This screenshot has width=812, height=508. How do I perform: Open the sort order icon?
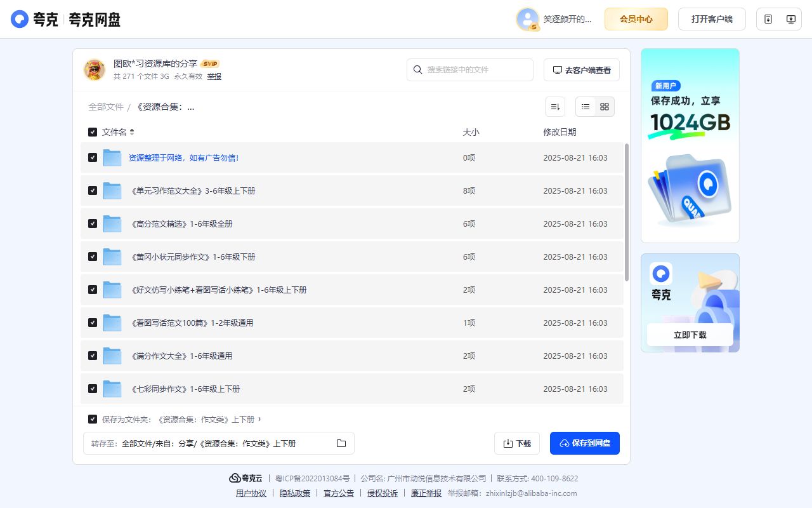[x=555, y=107]
